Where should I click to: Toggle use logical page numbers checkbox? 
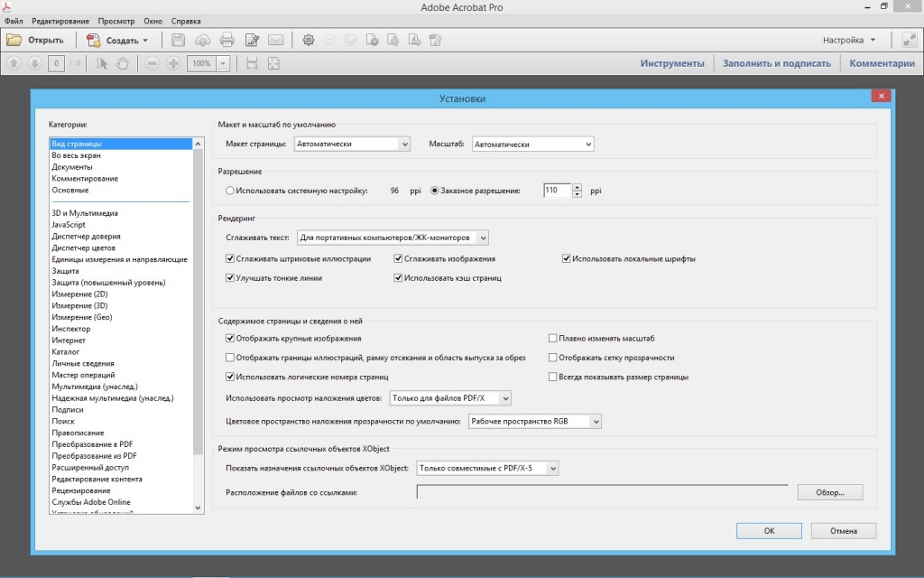(230, 377)
